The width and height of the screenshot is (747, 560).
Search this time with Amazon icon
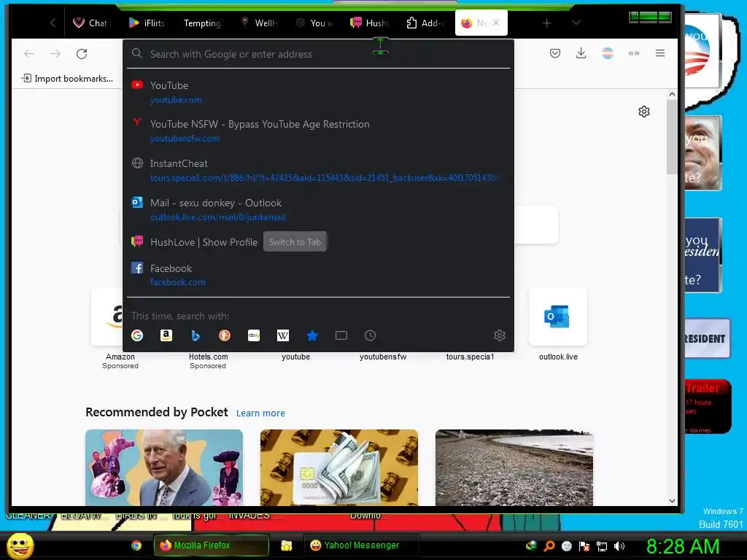pyautogui.click(x=166, y=335)
